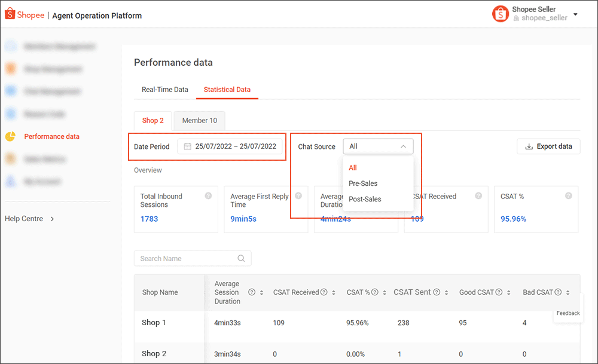Switch to the Real-Time Data tab
Screen dimensions: 598x364
tap(165, 89)
